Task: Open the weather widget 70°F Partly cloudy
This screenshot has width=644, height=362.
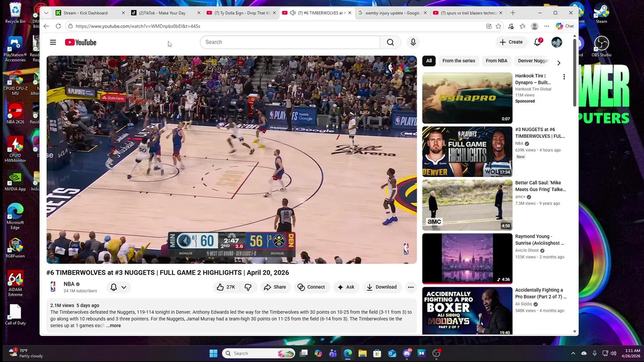Action: pos(26,353)
